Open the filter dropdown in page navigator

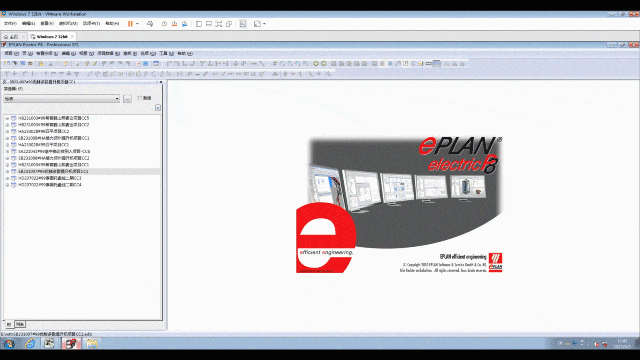[x=117, y=98]
